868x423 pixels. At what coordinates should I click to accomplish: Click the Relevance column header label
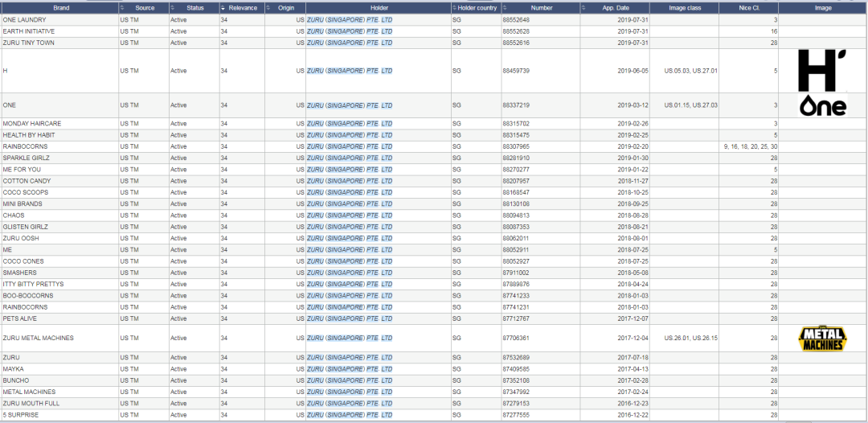pos(243,8)
